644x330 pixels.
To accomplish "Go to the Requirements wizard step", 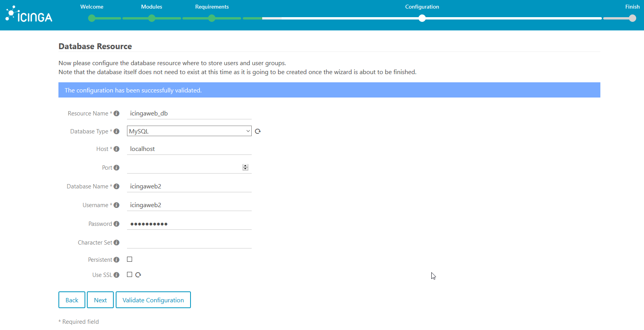I will coord(212,7).
